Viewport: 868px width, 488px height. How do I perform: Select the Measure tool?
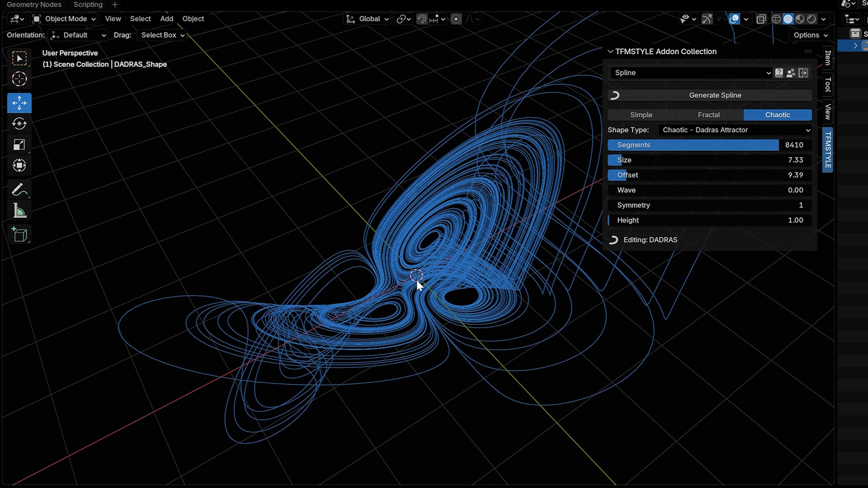(x=19, y=211)
